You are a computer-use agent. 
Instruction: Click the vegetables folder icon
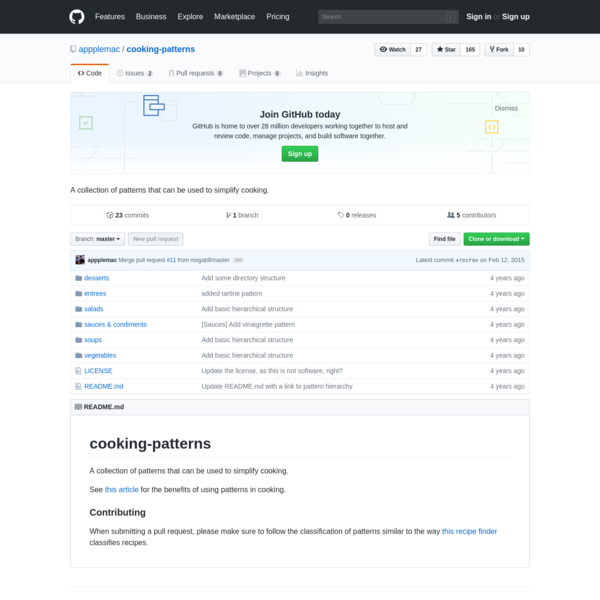coord(78,355)
